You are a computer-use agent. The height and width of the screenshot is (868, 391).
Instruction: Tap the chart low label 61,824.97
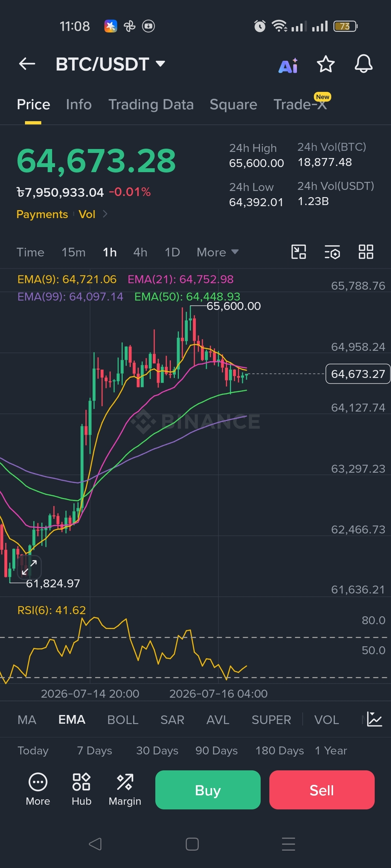[53, 583]
